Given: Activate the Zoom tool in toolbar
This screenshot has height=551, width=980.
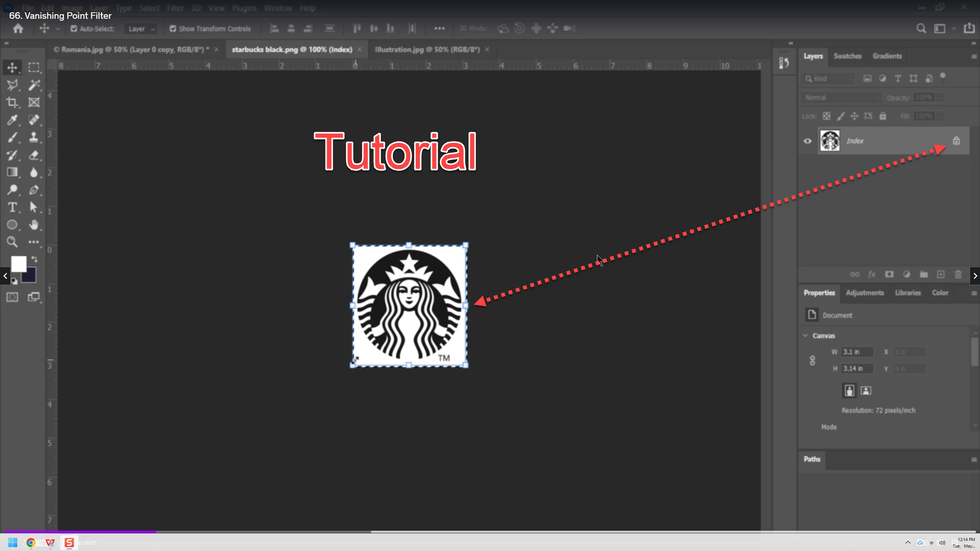Looking at the screenshot, I should click(x=12, y=242).
